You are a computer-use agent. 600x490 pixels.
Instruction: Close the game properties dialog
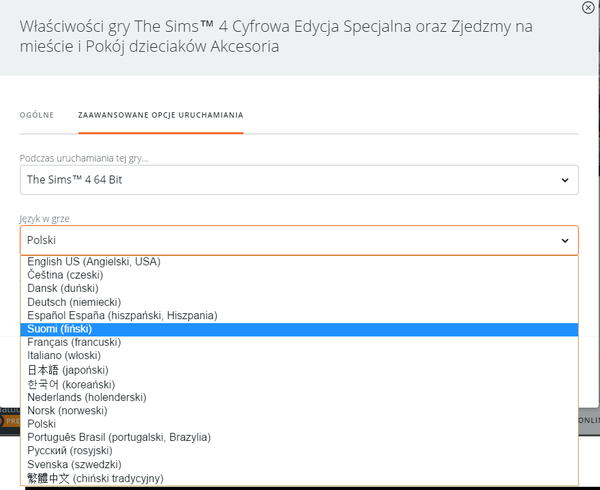coord(587,8)
